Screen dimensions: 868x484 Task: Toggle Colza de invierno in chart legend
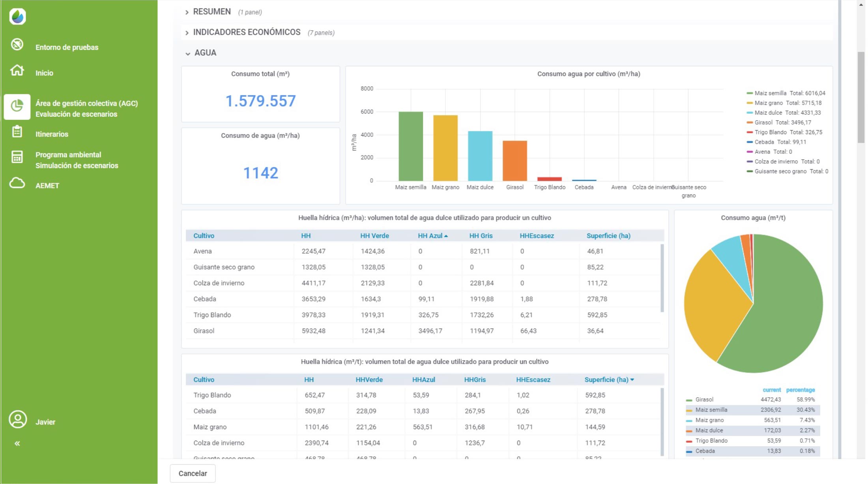783,162
